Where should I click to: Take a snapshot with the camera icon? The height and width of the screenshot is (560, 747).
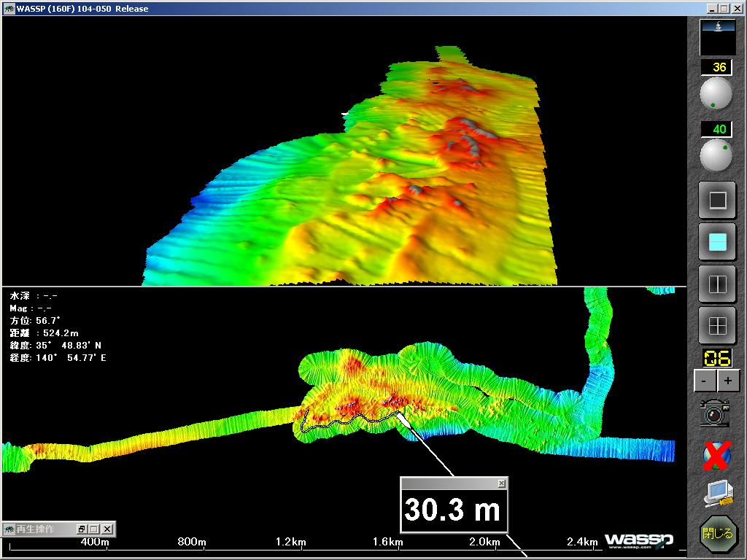(715, 413)
